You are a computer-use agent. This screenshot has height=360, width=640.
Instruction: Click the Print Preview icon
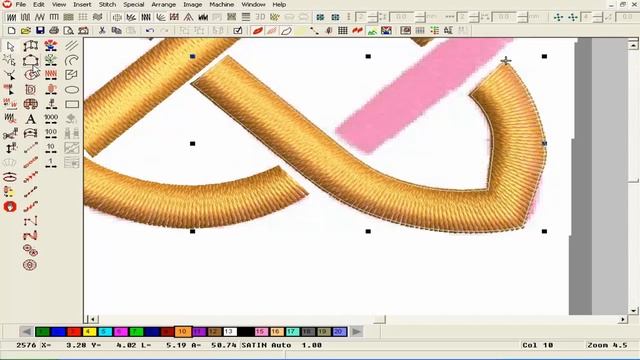click(x=69, y=31)
